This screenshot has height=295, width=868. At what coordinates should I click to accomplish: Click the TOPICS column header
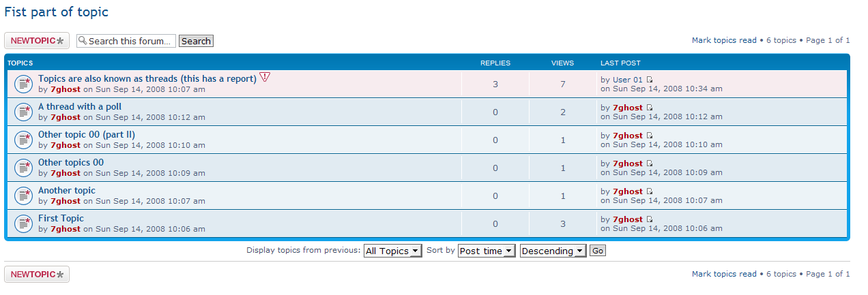[20, 63]
